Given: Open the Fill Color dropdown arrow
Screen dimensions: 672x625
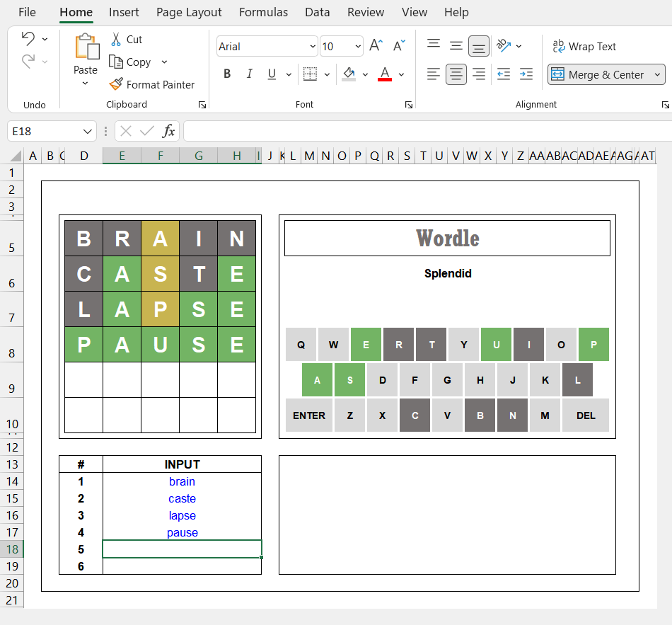Looking at the screenshot, I should coord(366,74).
